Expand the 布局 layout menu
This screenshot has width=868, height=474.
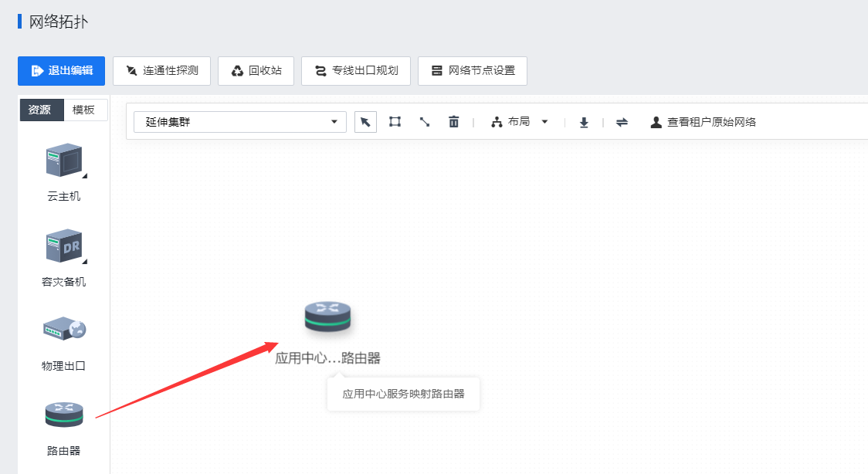coord(520,122)
